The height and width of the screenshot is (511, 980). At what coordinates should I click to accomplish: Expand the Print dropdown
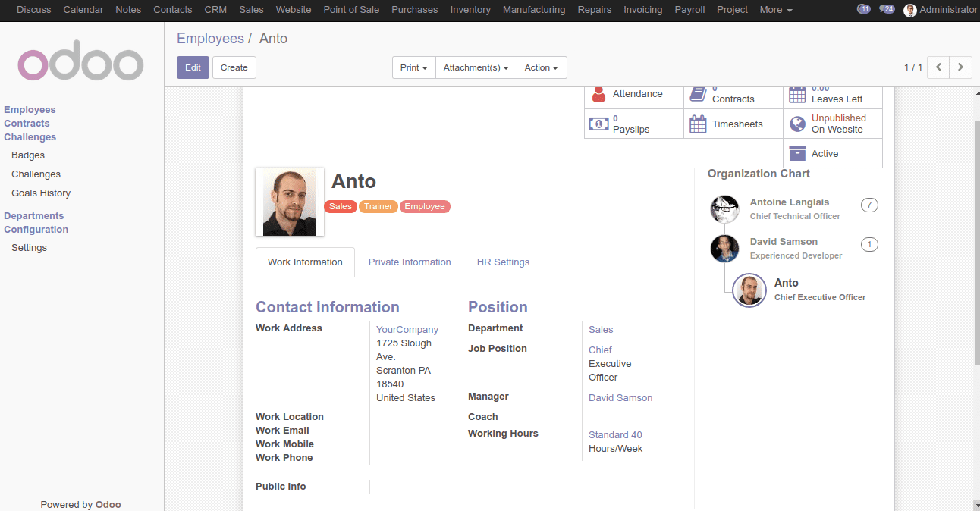pyautogui.click(x=414, y=67)
